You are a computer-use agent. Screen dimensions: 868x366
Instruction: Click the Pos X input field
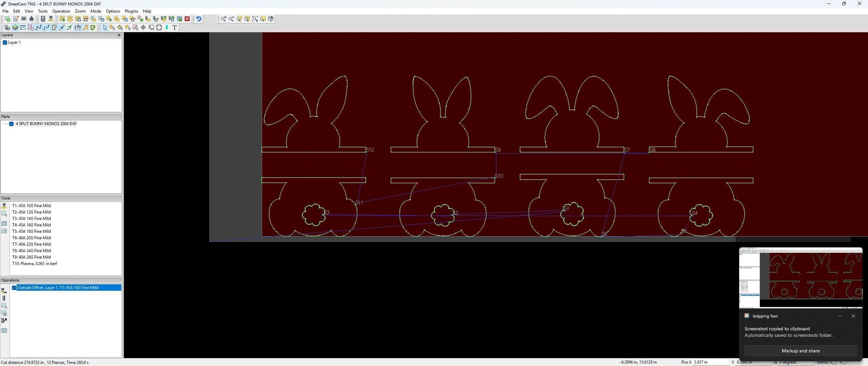click(710, 362)
